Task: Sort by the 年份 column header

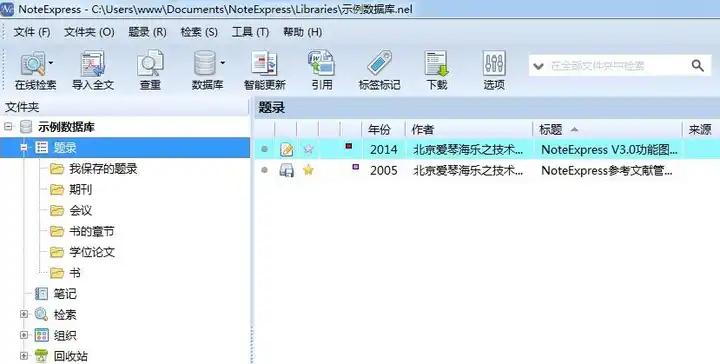Action: [384, 130]
